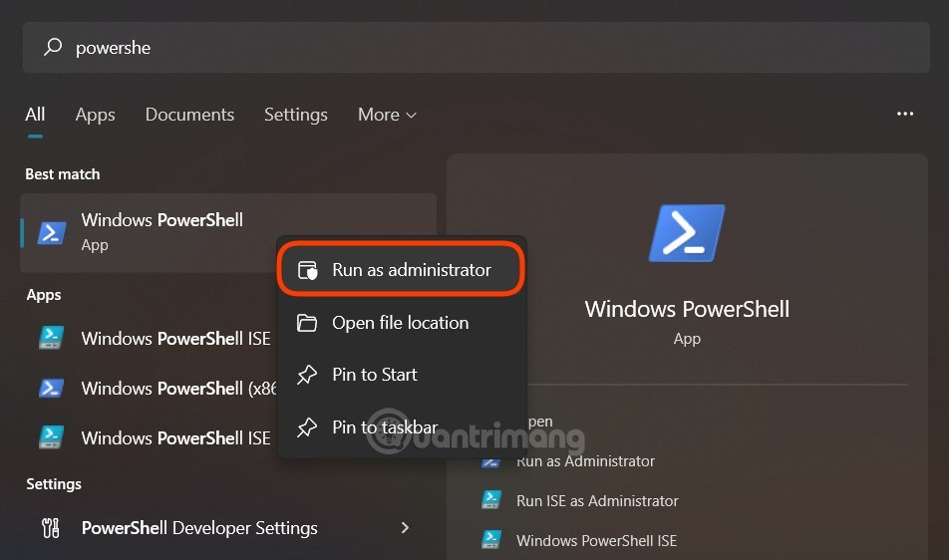Click the PowerShell Developer Settings tools icon
949x560 pixels.
pyautogui.click(x=51, y=528)
